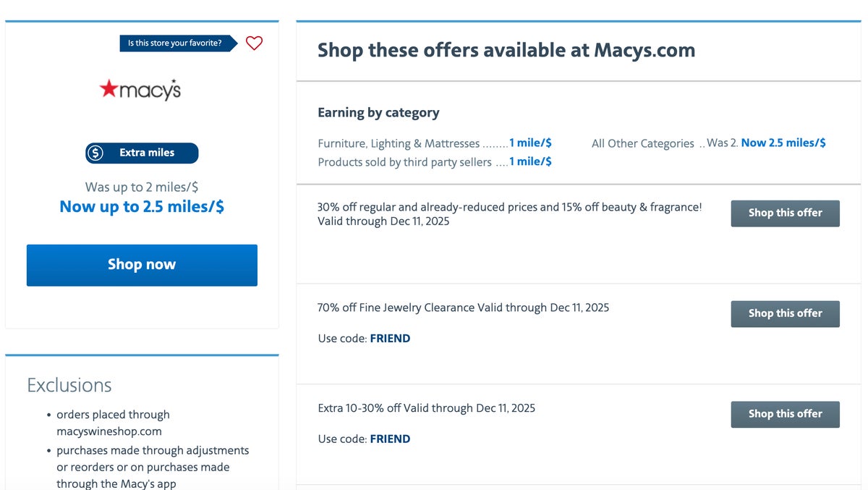Open the 'Is this store your favorite?' banner
This screenshot has width=868, height=490.
point(176,43)
